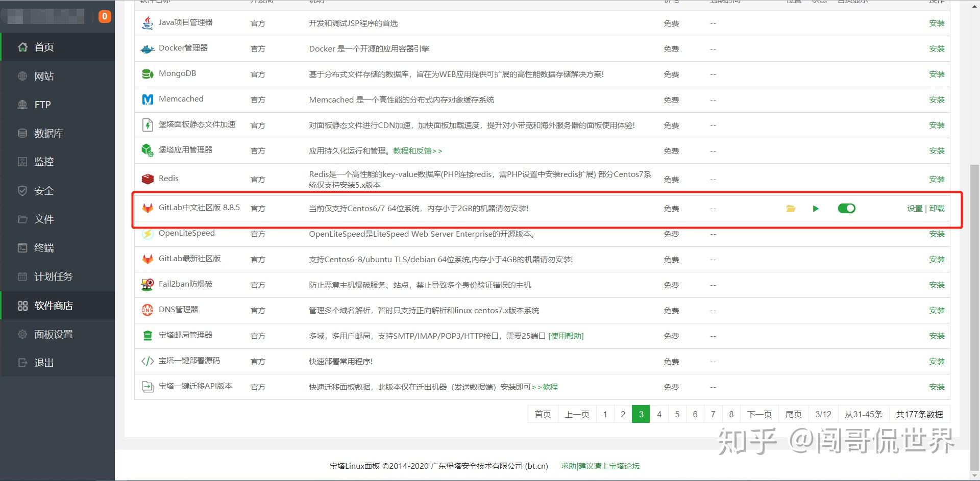This screenshot has height=481, width=980.
Task: Click the Fail2ban防爆破 icon
Action: click(147, 284)
